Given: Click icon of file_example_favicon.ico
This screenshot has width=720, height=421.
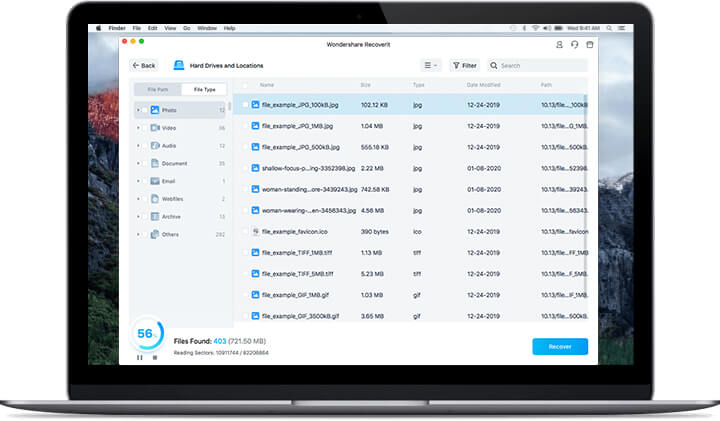Looking at the screenshot, I should [x=256, y=231].
